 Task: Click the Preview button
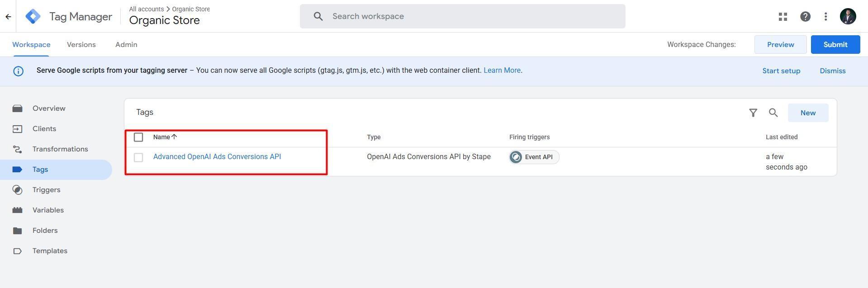click(x=780, y=45)
